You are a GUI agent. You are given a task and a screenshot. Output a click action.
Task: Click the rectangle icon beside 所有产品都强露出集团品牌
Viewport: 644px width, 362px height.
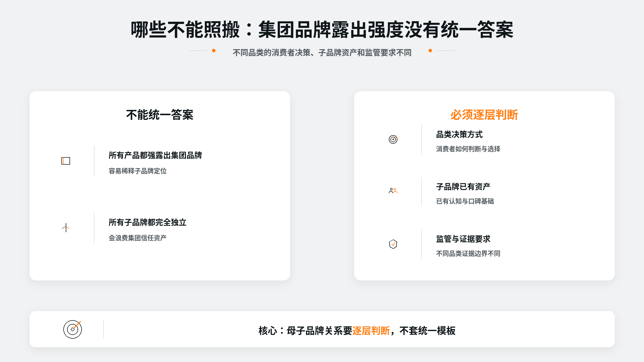tap(66, 161)
